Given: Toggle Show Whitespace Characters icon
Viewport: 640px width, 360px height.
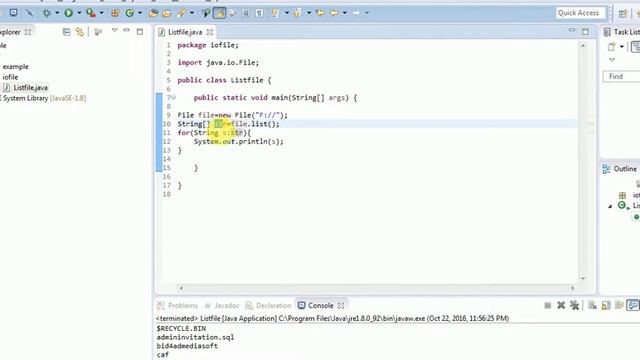Looking at the screenshot, I should [259, 13].
